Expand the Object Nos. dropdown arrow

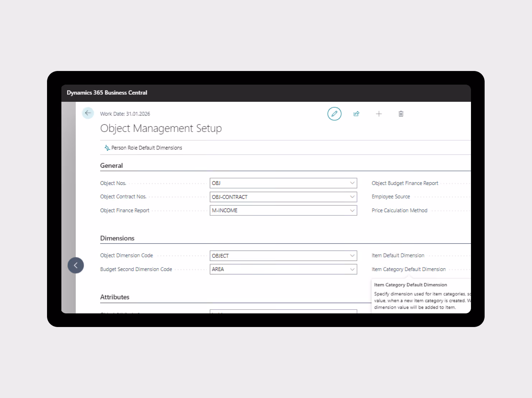pyautogui.click(x=352, y=183)
